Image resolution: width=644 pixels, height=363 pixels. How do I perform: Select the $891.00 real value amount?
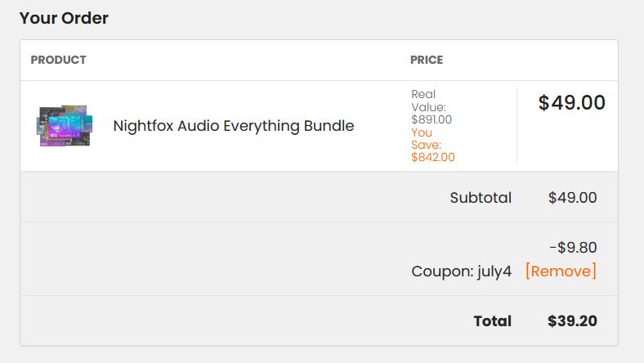pos(432,119)
